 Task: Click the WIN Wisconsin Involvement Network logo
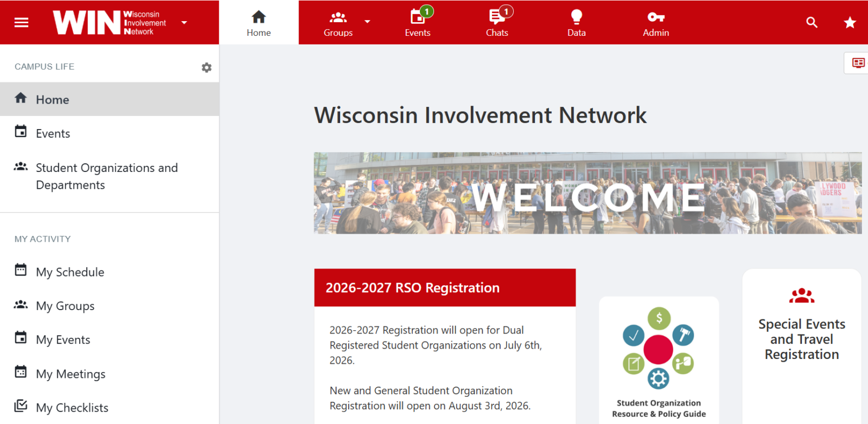coord(110,22)
